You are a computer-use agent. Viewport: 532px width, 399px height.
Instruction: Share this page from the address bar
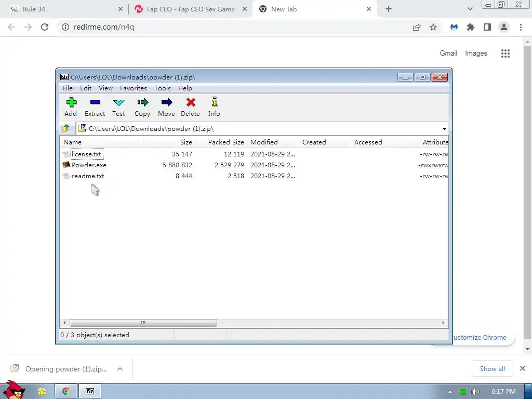click(417, 27)
